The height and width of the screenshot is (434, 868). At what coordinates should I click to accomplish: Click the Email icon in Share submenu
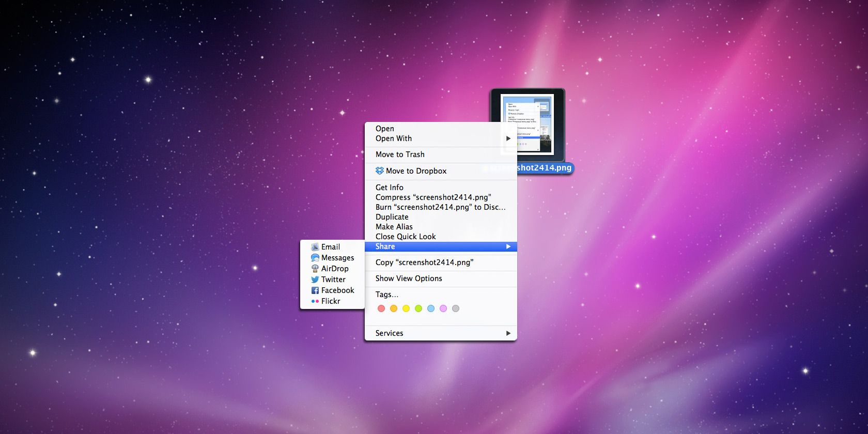[315, 247]
